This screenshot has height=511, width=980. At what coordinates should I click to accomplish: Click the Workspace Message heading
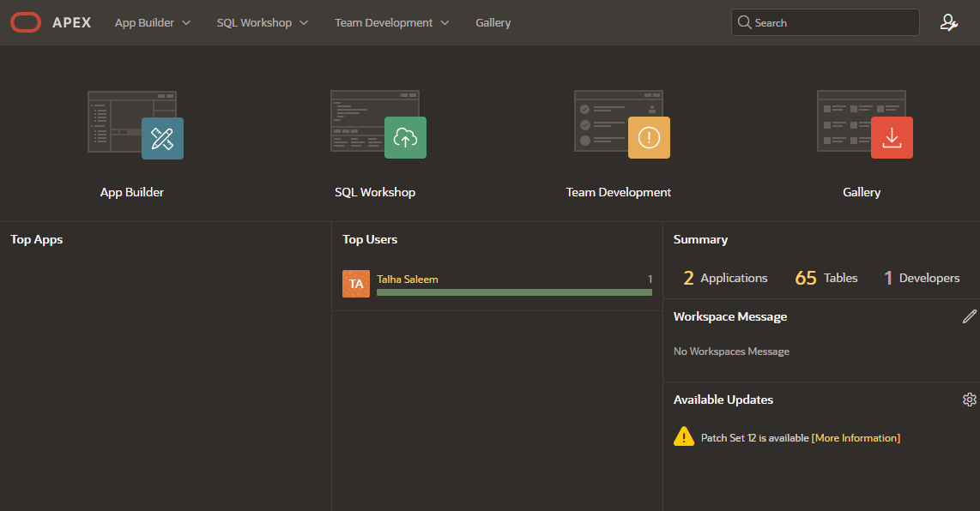730,316
